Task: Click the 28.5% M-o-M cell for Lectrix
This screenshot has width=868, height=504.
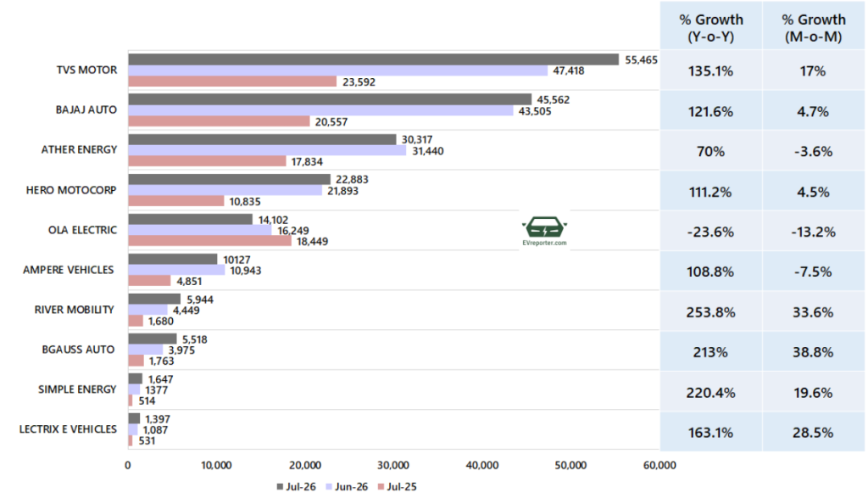Action: coord(814,433)
